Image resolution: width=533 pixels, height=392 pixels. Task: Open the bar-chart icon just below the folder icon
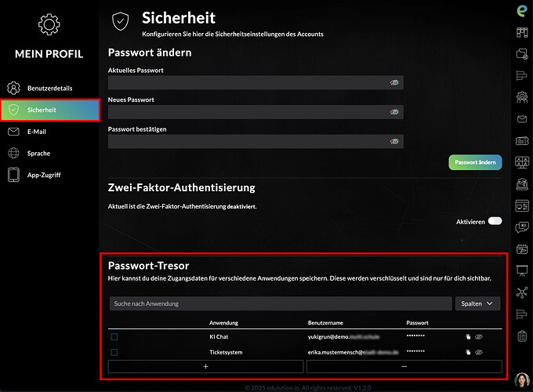coord(521,75)
